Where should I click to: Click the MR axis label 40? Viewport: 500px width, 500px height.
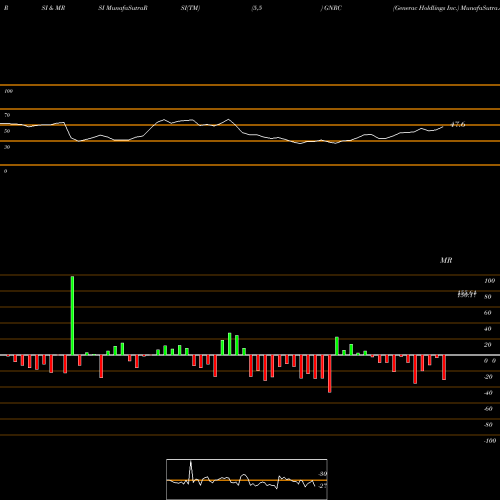pos(488,329)
